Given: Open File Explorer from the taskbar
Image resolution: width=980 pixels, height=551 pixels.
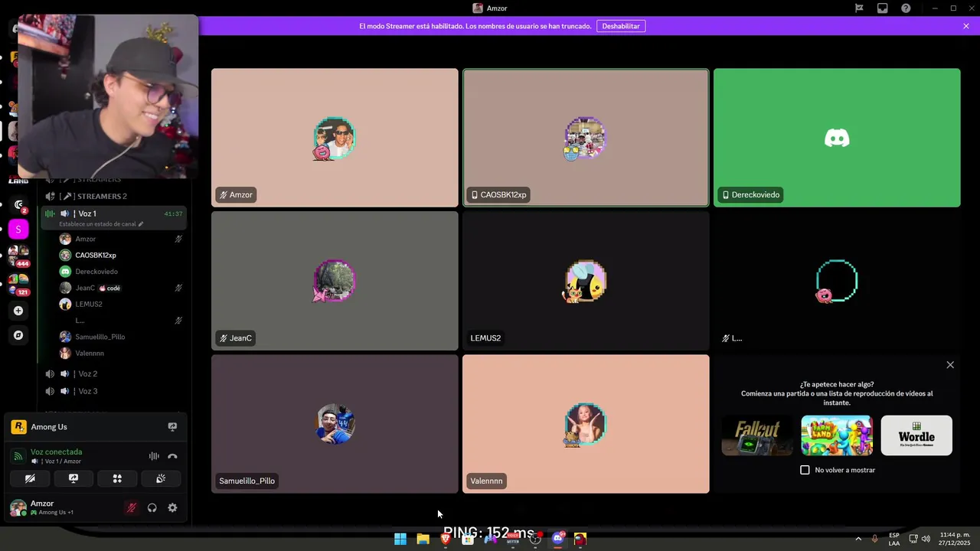Looking at the screenshot, I should [423, 539].
